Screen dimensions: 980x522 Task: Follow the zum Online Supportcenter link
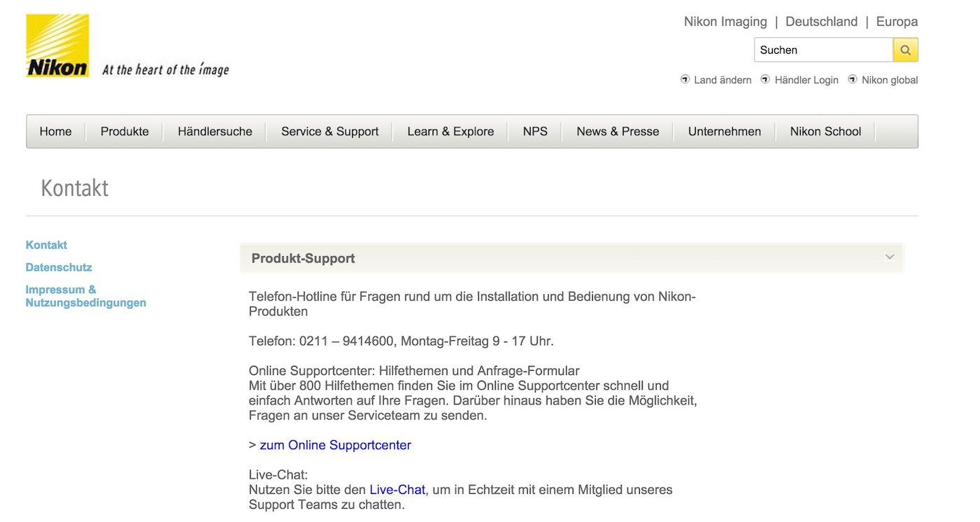(x=335, y=445)
